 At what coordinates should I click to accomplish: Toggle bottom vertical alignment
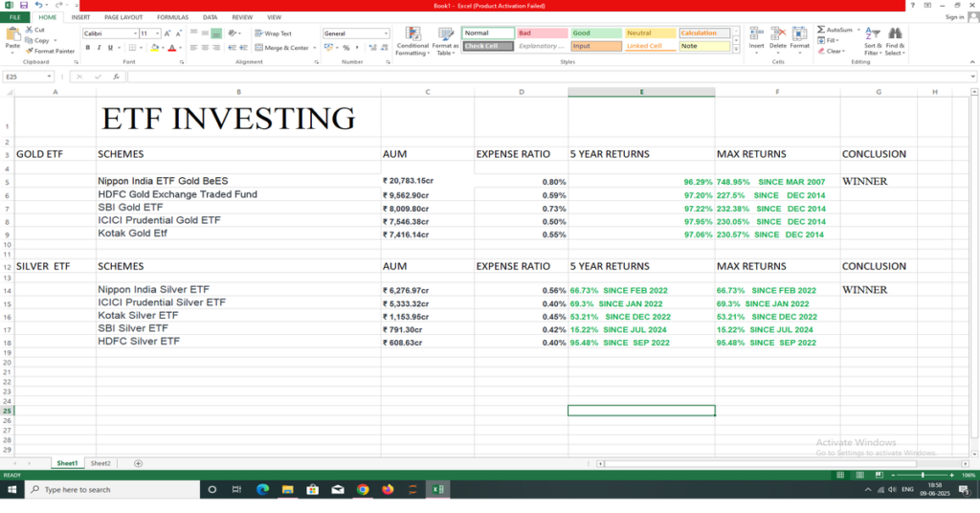(216, 33)
